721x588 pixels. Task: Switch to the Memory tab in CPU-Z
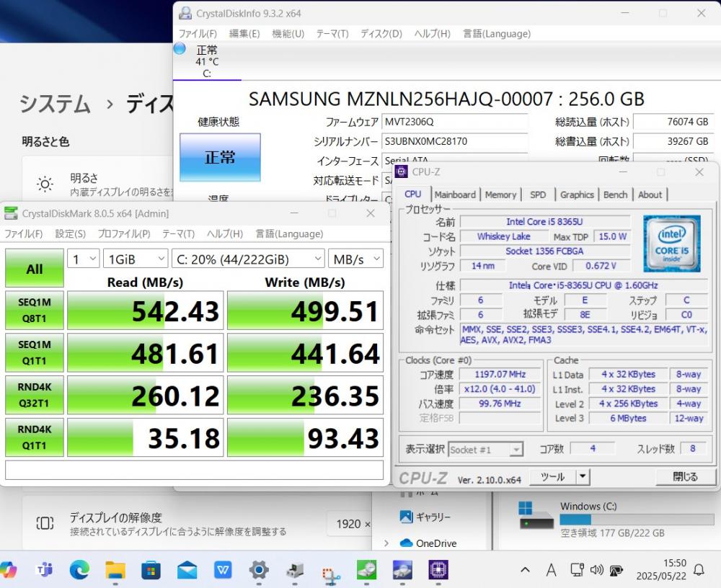tap(500, 195)
